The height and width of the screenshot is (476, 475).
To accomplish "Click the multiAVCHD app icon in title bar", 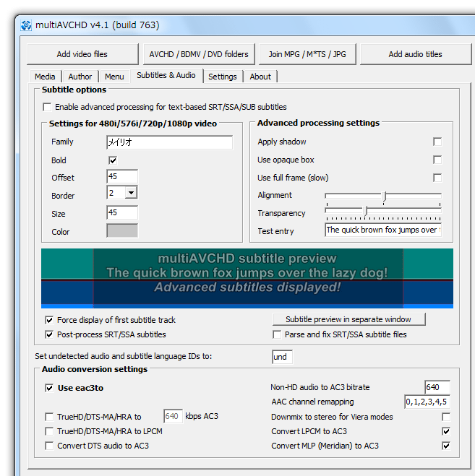I will click(26, 25).
